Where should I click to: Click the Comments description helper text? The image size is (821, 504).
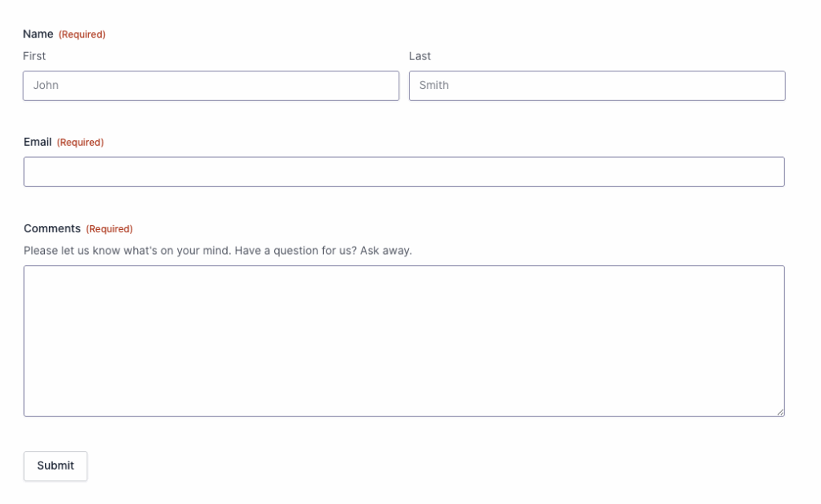[x=216, y=250]
